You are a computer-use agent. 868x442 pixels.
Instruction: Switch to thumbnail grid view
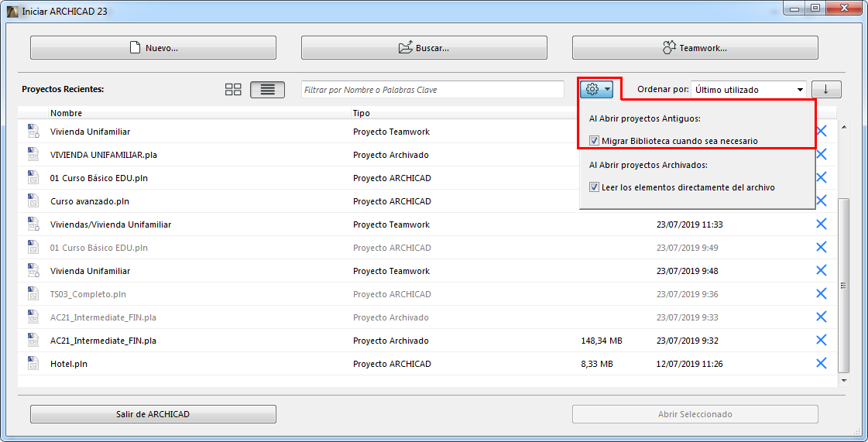tap(233, 90)
